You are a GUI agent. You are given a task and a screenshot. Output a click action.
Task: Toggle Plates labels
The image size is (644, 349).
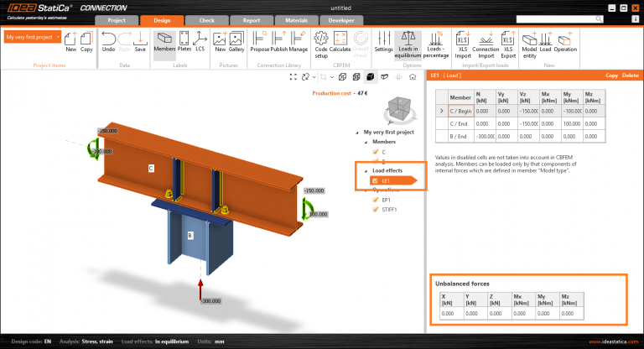(184, 41)
